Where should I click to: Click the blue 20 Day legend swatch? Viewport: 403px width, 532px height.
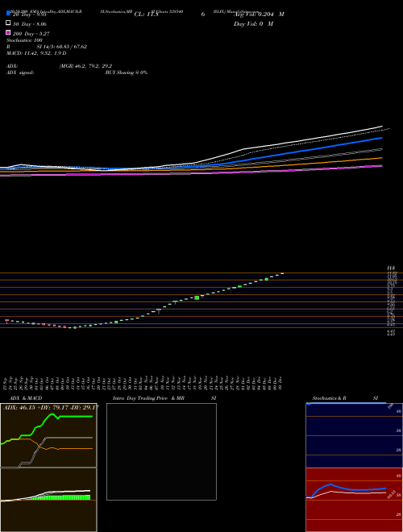8,13
